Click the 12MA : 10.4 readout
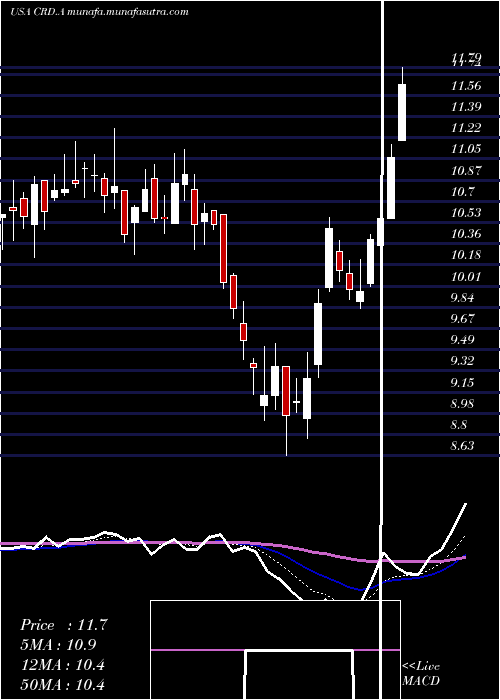 tap(62, 665)
